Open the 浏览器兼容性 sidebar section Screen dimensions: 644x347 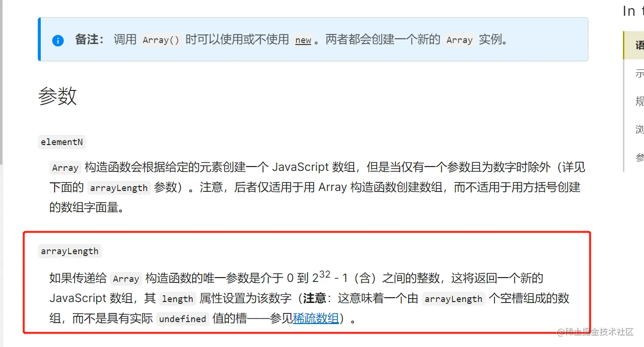[x=639, y=129]
